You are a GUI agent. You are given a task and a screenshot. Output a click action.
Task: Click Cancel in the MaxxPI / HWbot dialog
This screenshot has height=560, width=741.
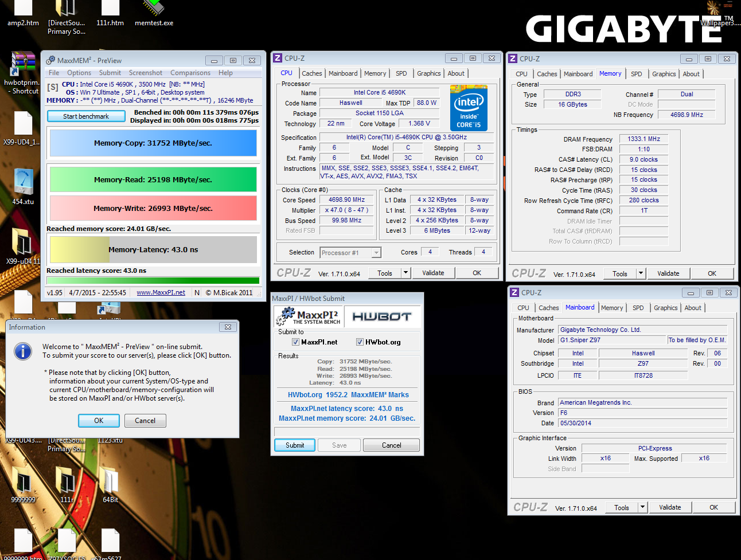pos(392,445)
